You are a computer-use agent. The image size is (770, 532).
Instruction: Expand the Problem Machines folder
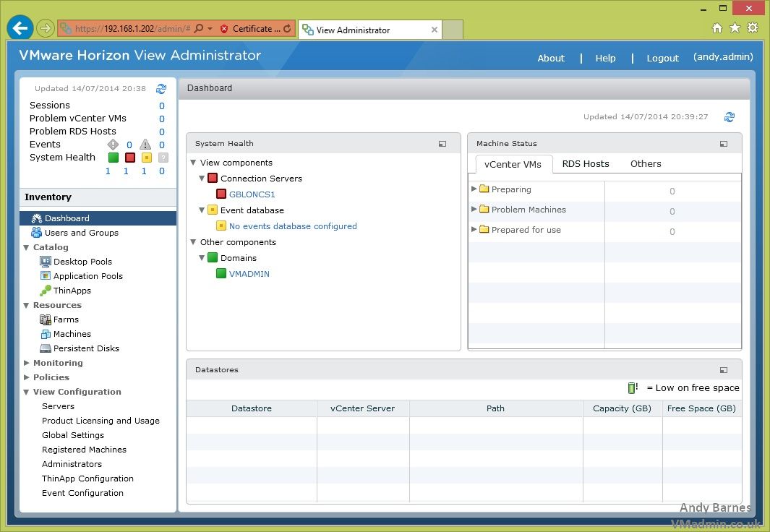[474, 209]
